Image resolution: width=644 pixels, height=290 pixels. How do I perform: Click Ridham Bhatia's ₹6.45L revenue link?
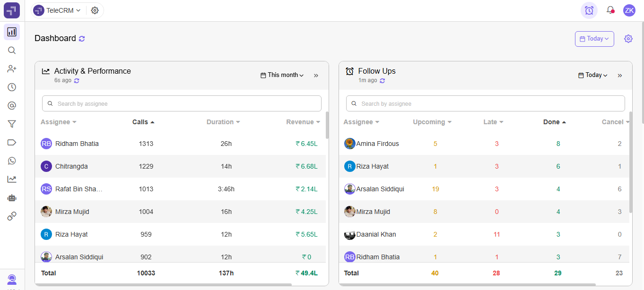coord(307,143)
